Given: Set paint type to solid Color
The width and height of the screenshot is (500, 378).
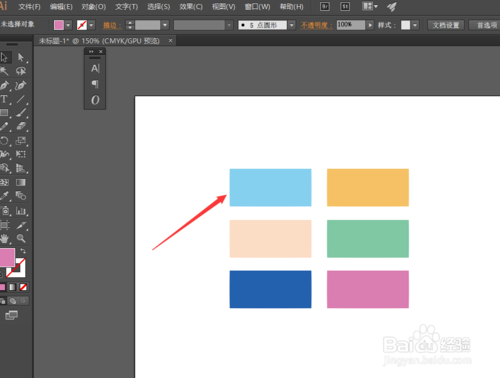Looking at the screenshot, I should pyautogui.click(x=2, y=287).
